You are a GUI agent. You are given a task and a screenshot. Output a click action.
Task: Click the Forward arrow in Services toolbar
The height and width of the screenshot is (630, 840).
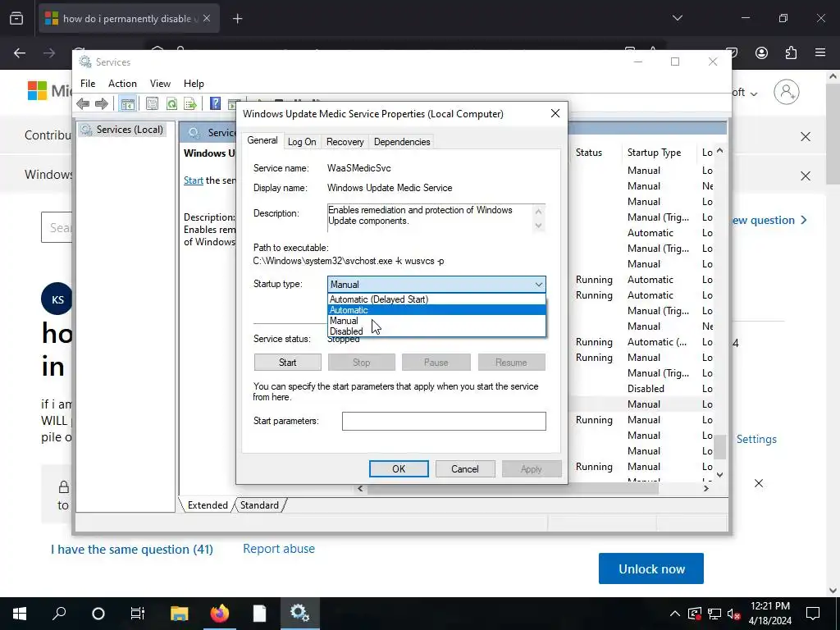point(101,103)
